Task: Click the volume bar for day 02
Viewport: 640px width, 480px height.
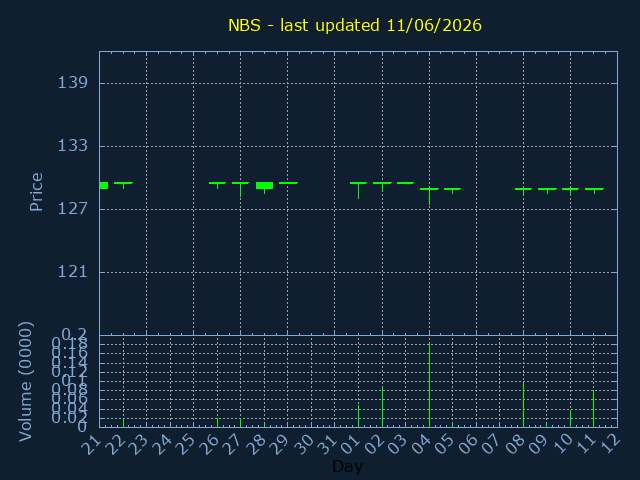Action: pos(382,407)
